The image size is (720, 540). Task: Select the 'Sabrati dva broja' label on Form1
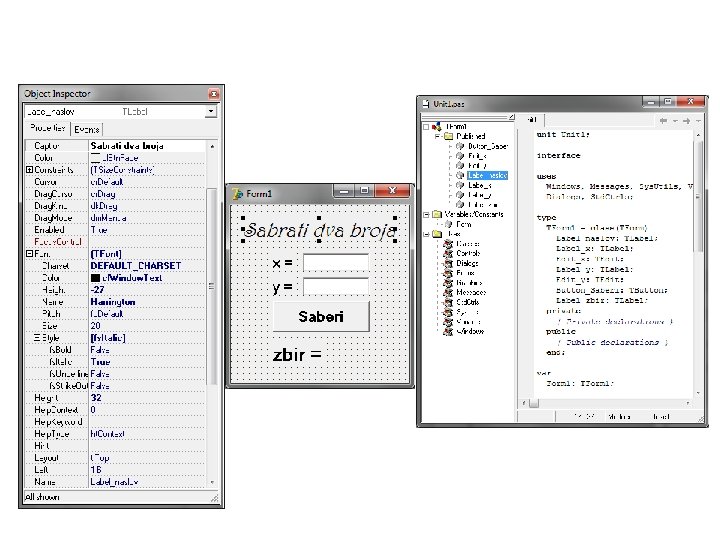click(319, 230)
